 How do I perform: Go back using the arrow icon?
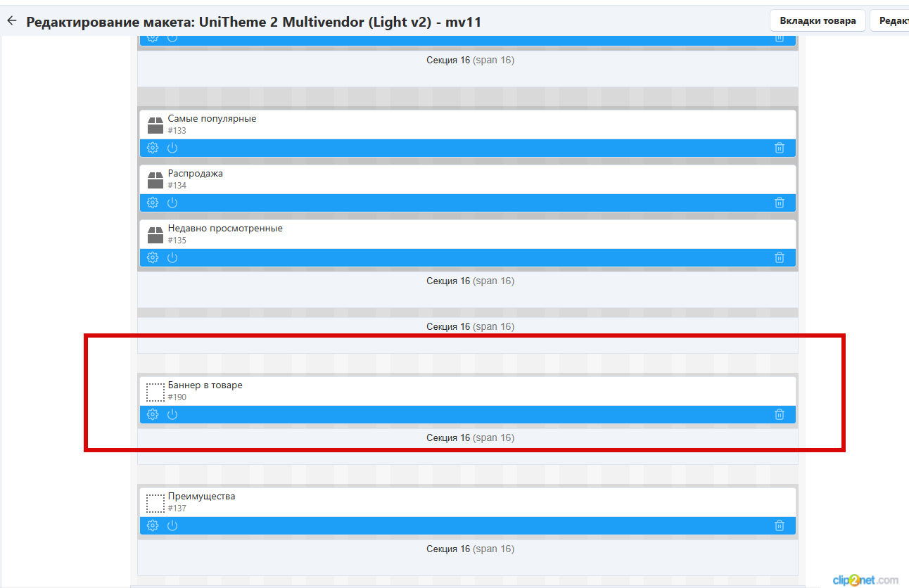pos(11,21)
